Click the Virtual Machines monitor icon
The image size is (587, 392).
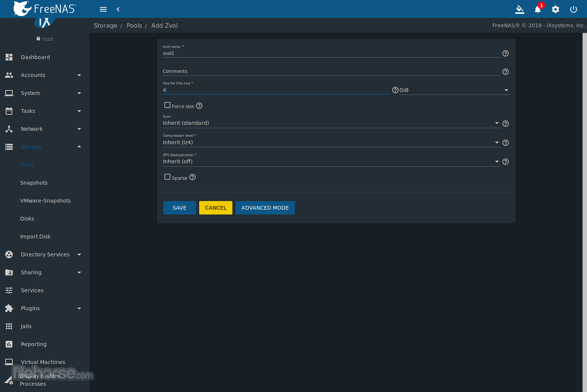point(9,362)
